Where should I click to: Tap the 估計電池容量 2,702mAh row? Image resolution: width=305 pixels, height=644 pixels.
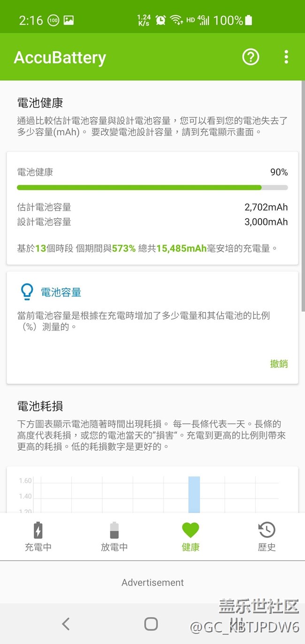(152, 207)
